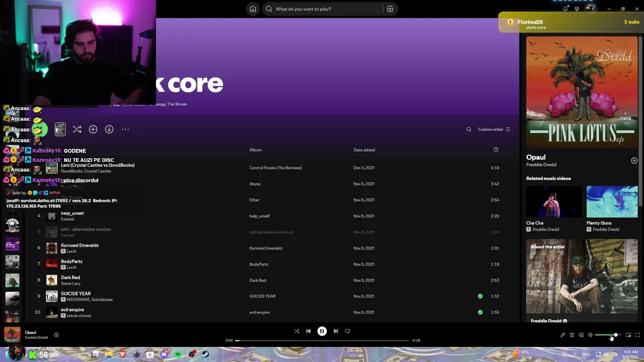The width and height of the screenshot is (644, 362).
Task: Add the playlist to Your Library
Action: pyautogui.click(x=93, y=130)
